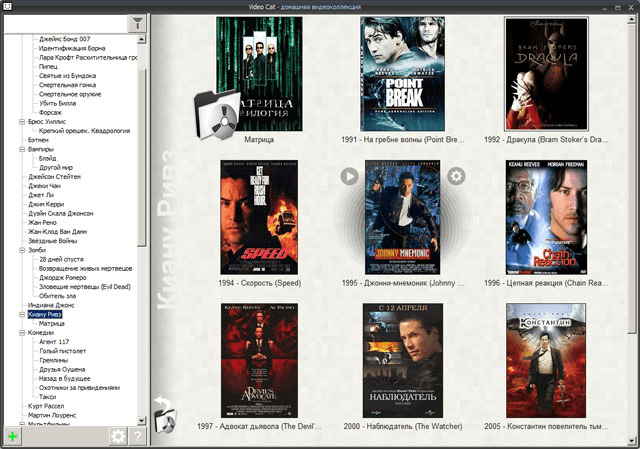Minimize the Video Cat window

(x=606, y=7)
